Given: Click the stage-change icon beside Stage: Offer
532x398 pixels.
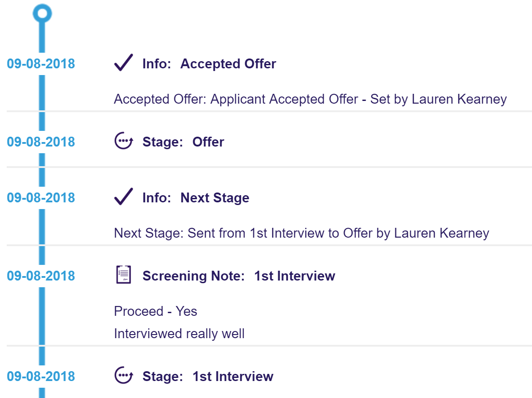Looking at the screenshot, I should click(x=124, y=141).
